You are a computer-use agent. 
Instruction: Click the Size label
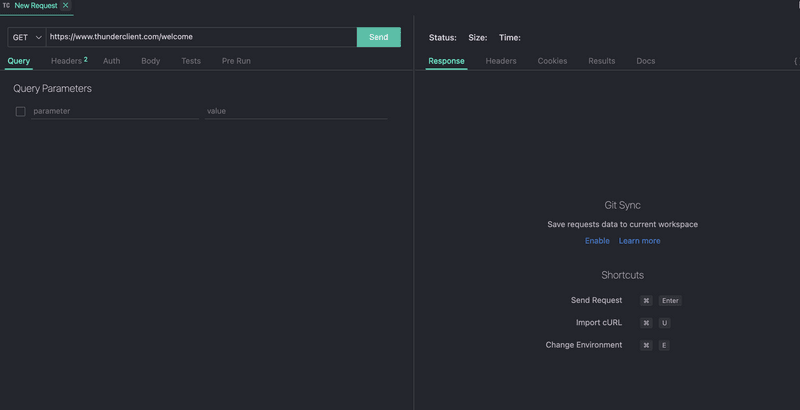coord(478,38)
